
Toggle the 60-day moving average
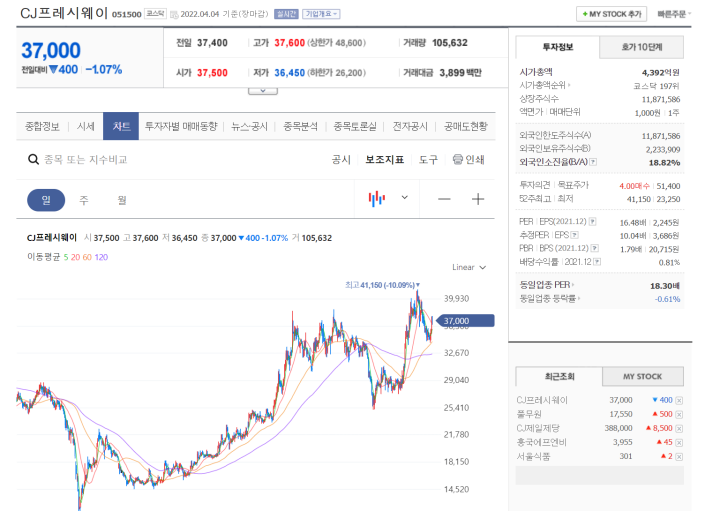[87, 257]
